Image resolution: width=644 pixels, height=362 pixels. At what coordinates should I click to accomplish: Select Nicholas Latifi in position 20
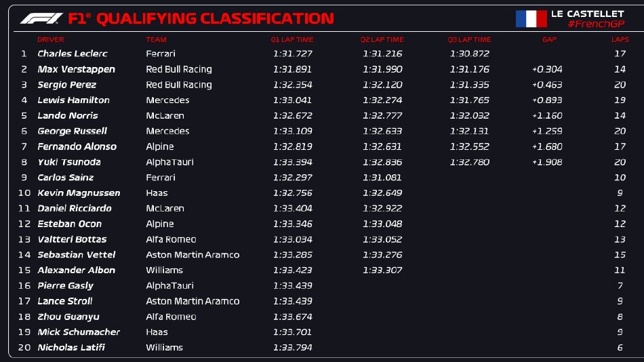click(71, 348)
